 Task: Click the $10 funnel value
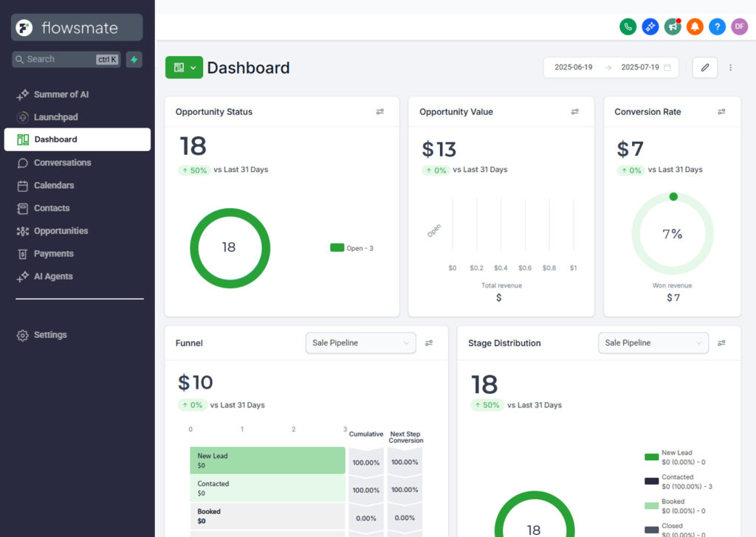[x=195, y=382]
